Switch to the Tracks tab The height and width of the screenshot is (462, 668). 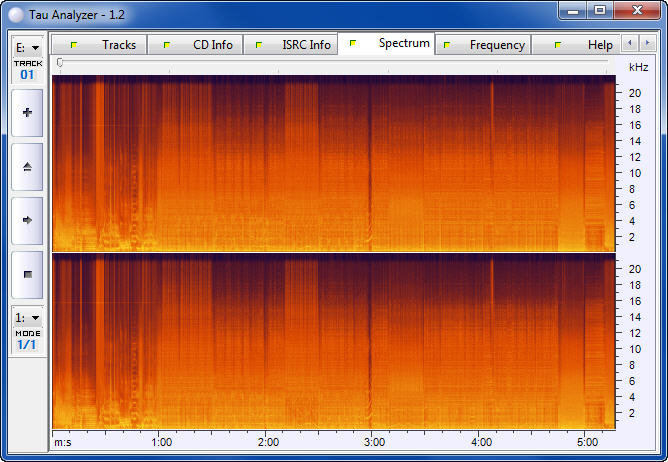pos(108,45)
